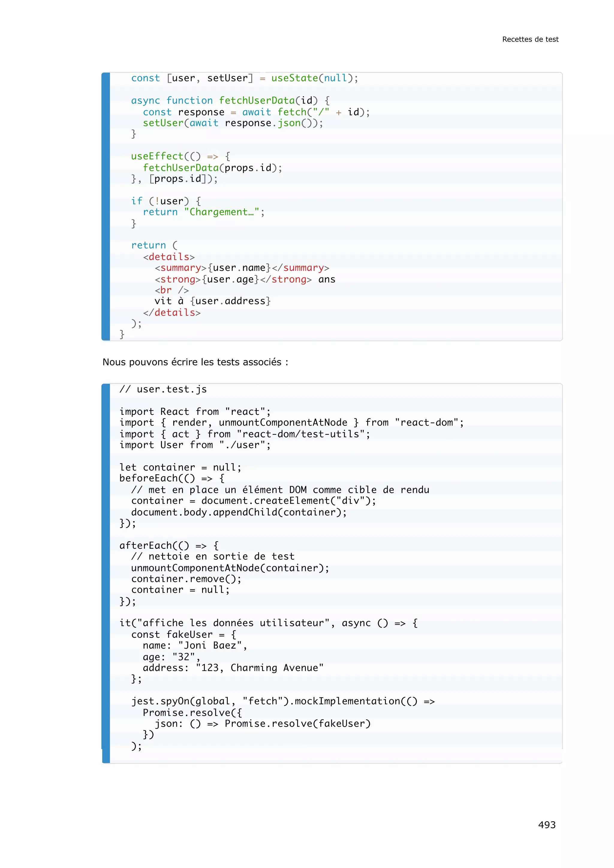Click the line 'const fakeUser = {'
This screenshot has height=868, width=614.
click(184, 635)
